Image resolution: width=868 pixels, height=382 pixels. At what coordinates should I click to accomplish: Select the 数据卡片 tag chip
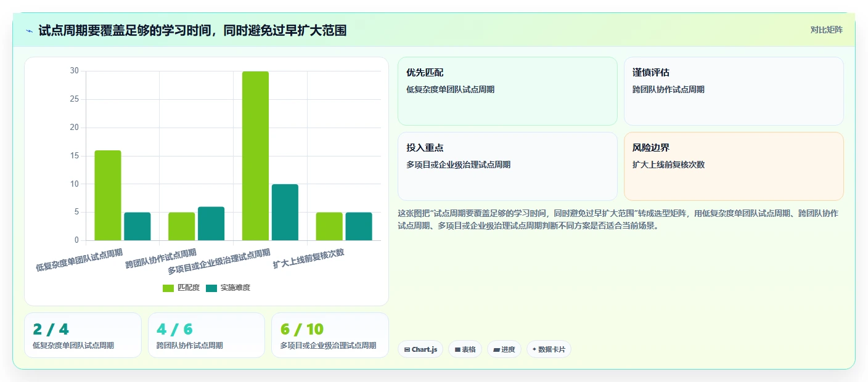[x=549, y=349]
